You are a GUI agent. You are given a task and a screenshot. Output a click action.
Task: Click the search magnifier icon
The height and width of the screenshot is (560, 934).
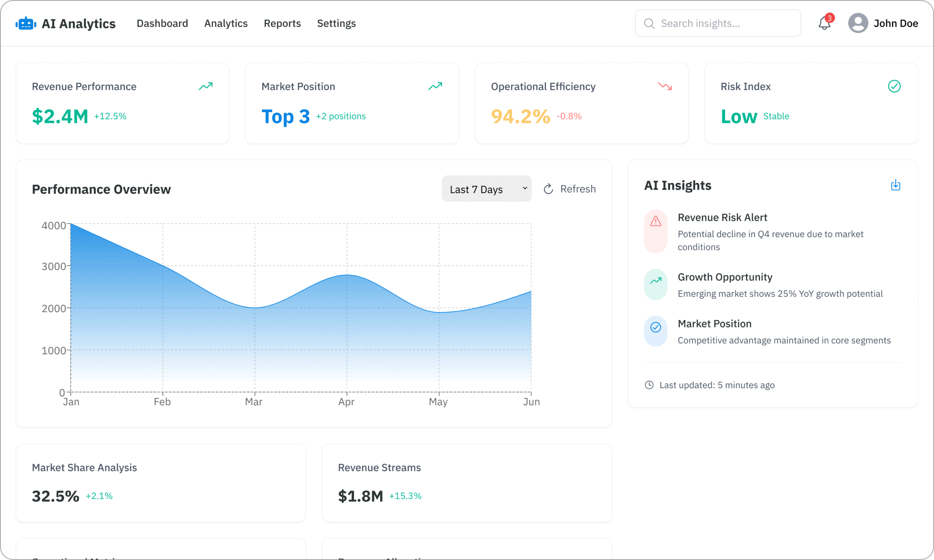[x=649, y=23]
